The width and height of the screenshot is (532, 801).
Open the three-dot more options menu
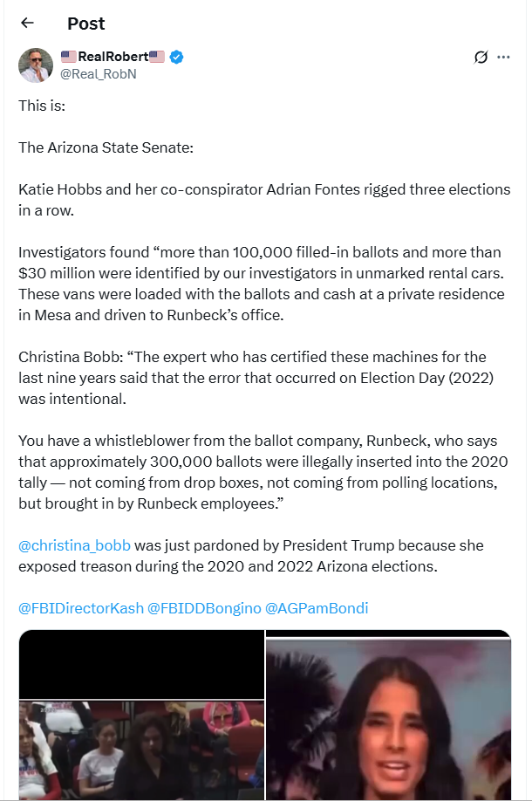(x=503, y=58)
